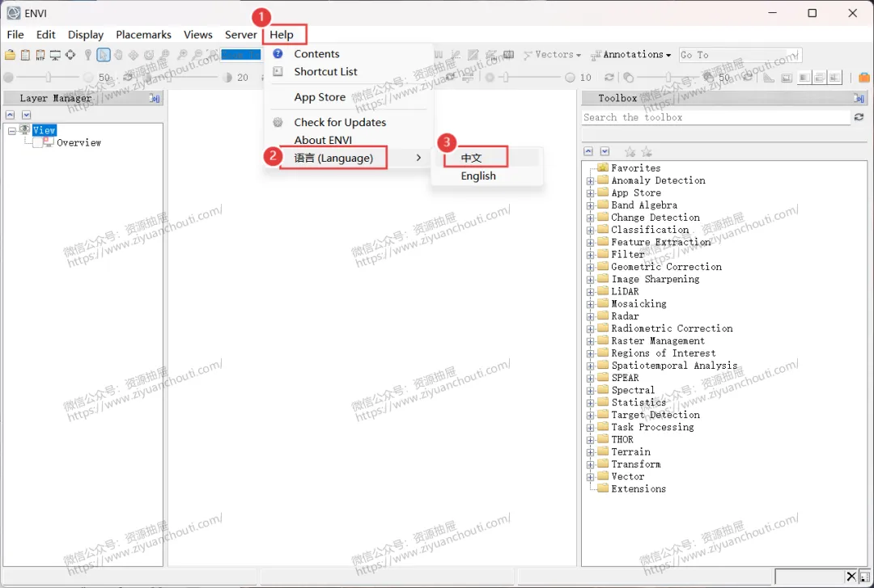Click the second favorites star in Toolbox
Image resolution: width=874 pixels, height=588 pixels.
[x=647, y=151]
